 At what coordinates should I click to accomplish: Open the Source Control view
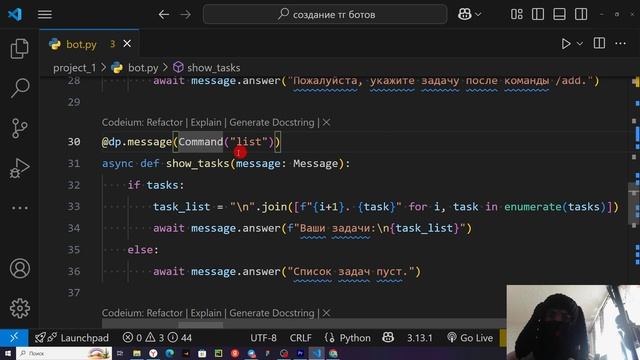click(x=20, y=128)
